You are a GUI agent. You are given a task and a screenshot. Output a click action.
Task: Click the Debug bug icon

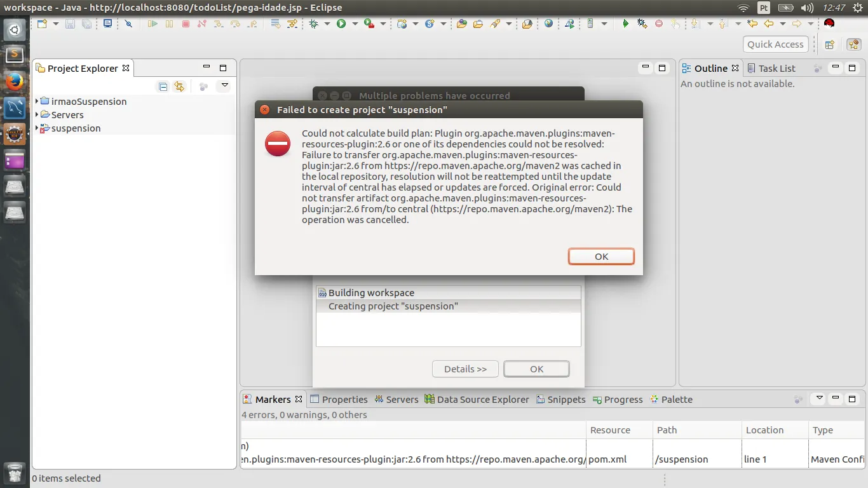click(x=313, y=24)
